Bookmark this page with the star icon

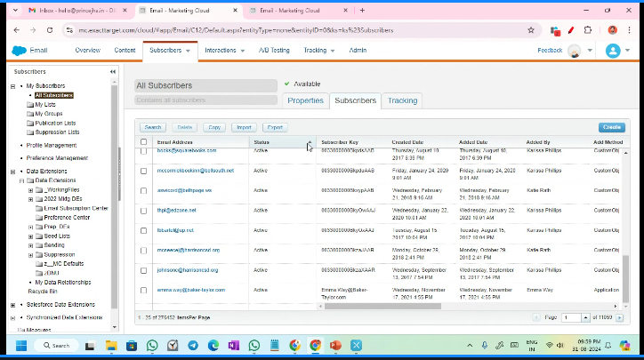[x=531, y=30]
